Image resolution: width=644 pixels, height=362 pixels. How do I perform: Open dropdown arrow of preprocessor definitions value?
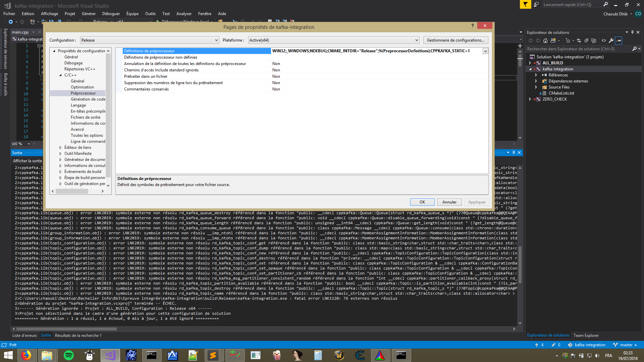pyautogui.click(x=485, y=51)
